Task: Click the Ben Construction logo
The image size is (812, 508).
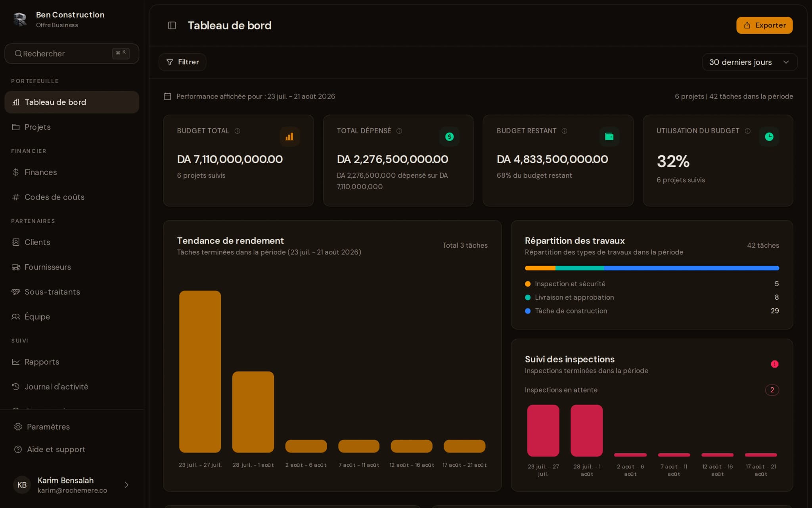Action: (20, 19)
